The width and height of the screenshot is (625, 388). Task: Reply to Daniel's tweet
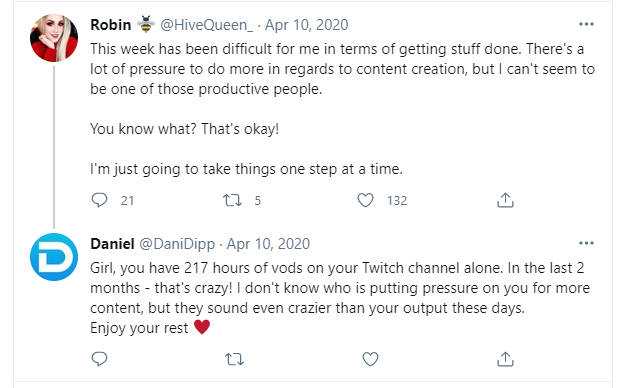99,359
